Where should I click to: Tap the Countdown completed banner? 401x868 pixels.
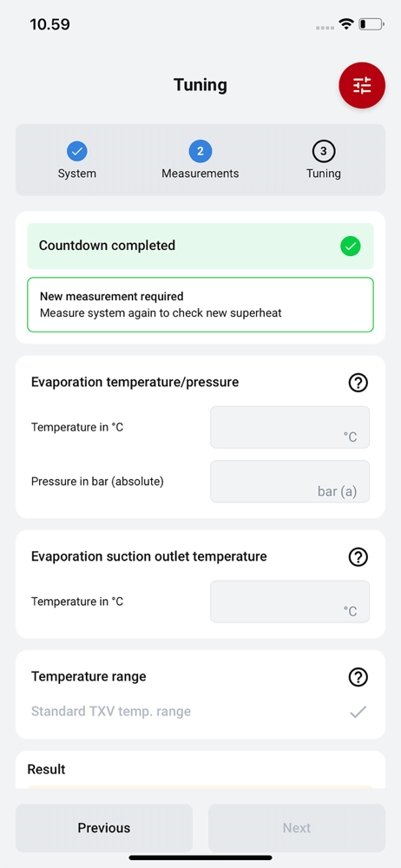200,247
